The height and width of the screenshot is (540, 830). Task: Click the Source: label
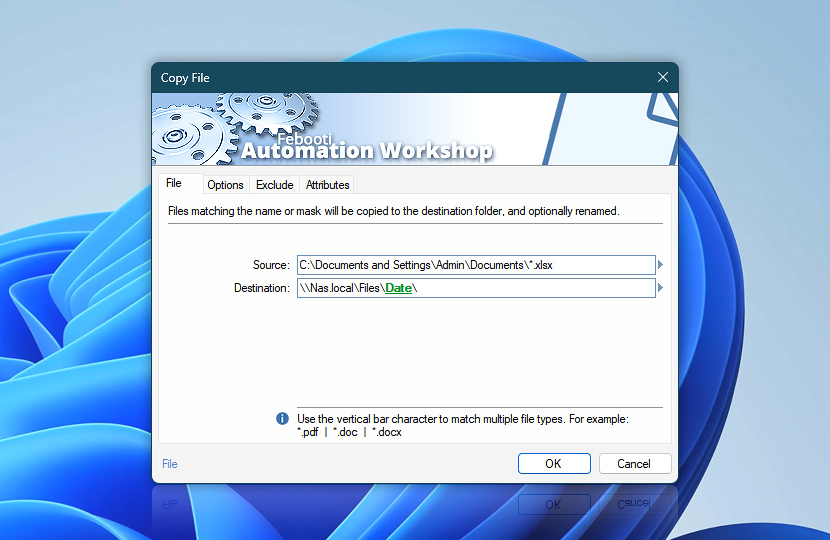[x=271, y=265]
